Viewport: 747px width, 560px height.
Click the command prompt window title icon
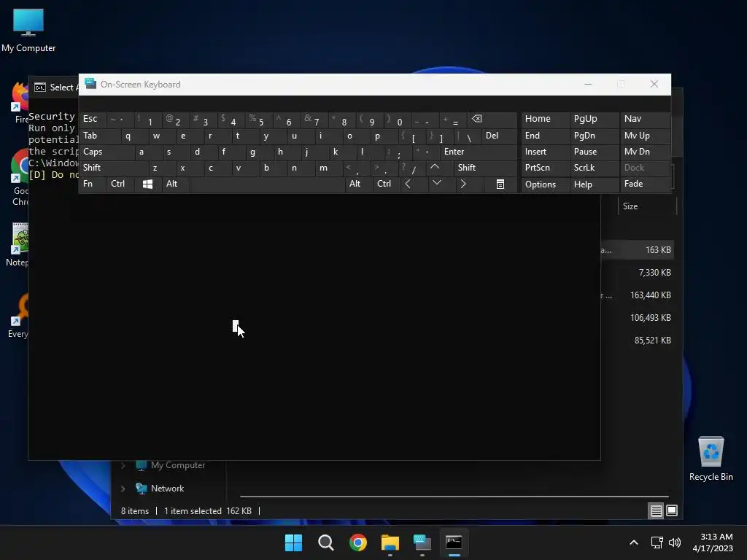click(x=40, y=87)
